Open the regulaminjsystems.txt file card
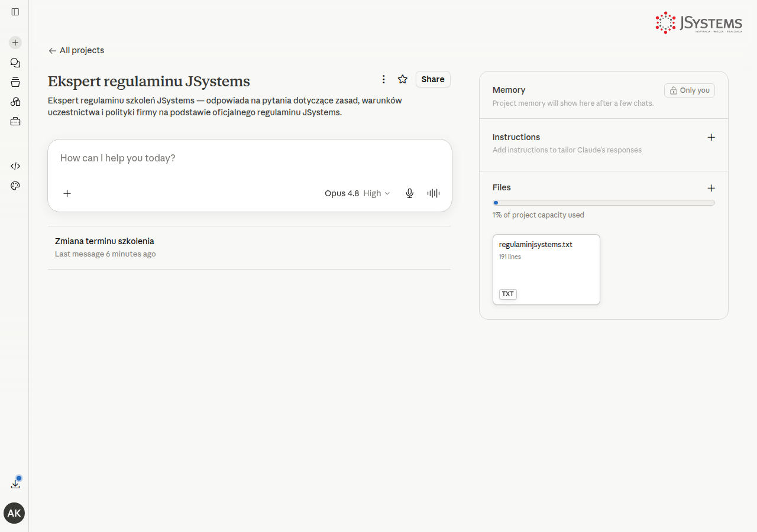This screenshot has height=532, width=757. pos(546,270)
